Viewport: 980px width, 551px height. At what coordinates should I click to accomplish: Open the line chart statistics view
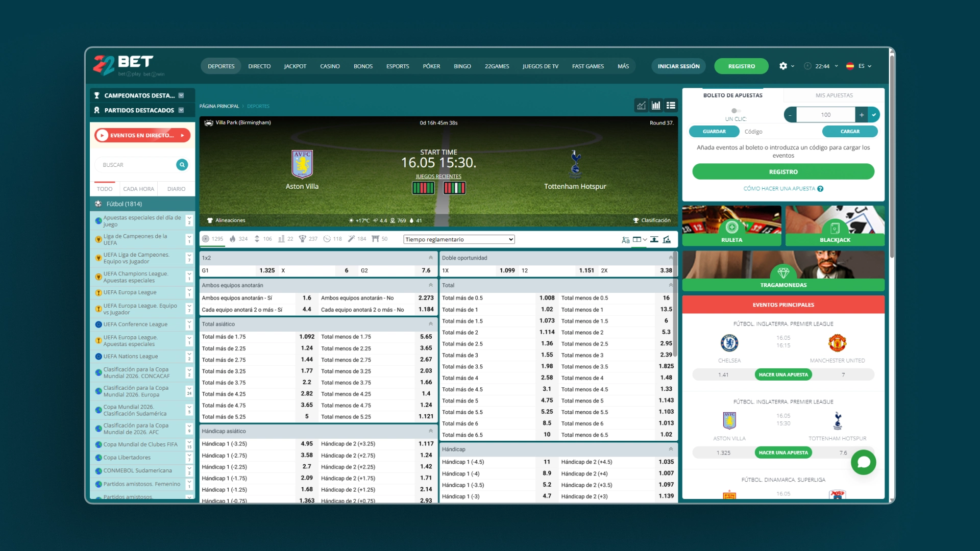tap(641, 106)
